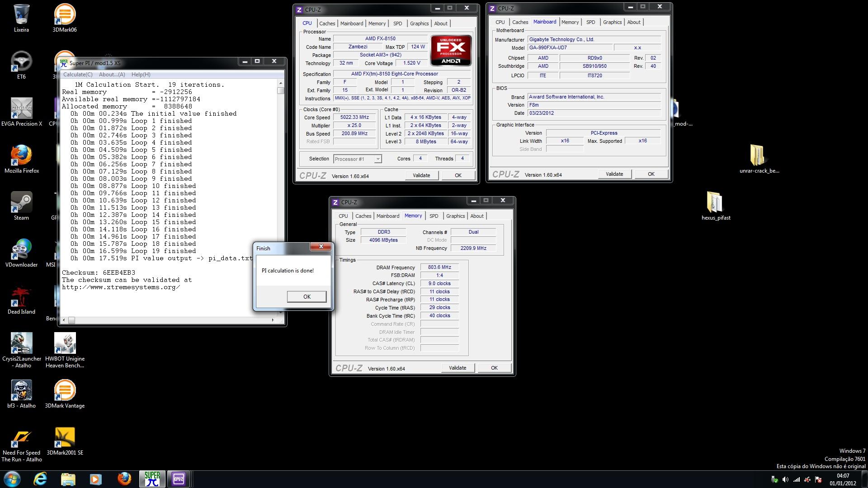868x488 pixels.
Task: Click the Firefox taskbar icon
Action: click(x=124, y=479)
